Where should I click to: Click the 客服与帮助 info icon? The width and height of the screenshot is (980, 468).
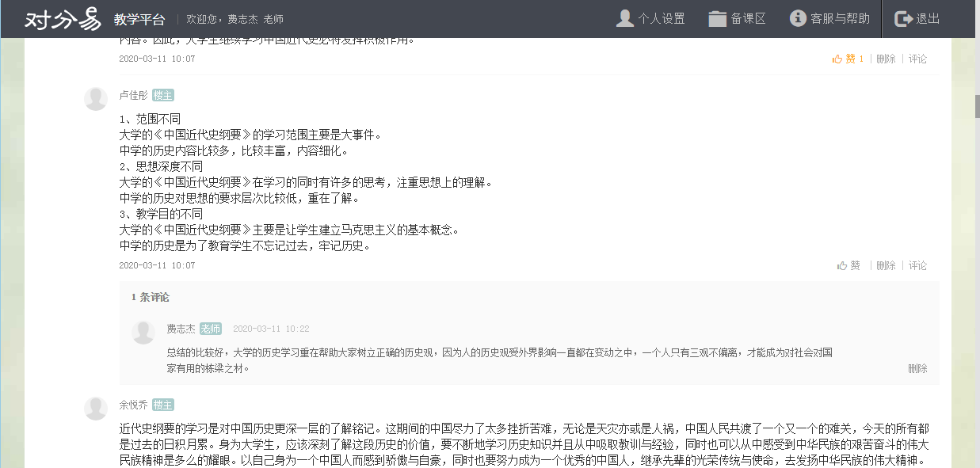coord(798,18)
